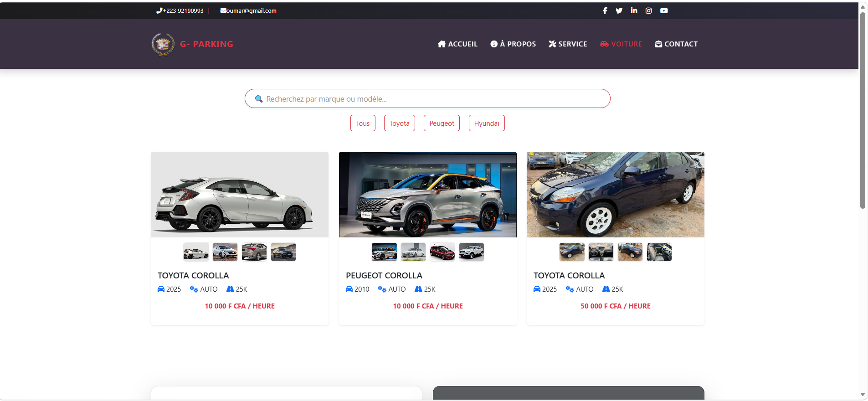Open the Peugeot Corolla SUV main photo
Image resolution: width=868 pixels, height=401 pixels.
pos(428,195)
